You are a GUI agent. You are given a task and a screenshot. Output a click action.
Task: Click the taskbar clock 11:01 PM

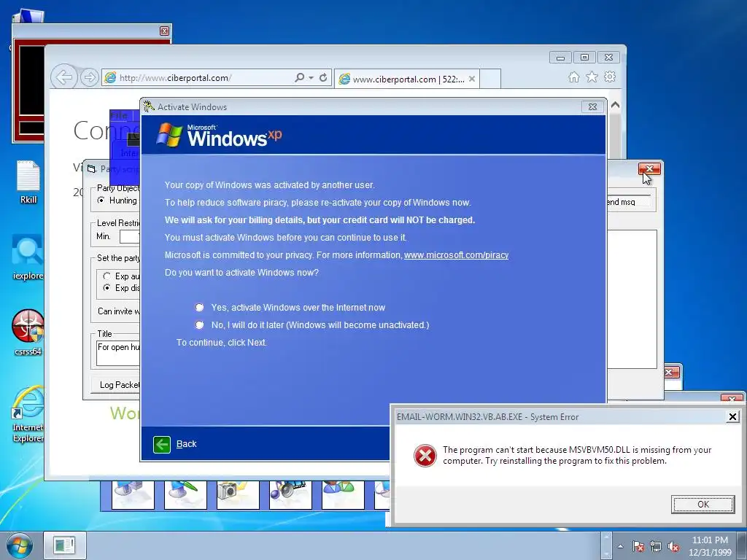710,540
